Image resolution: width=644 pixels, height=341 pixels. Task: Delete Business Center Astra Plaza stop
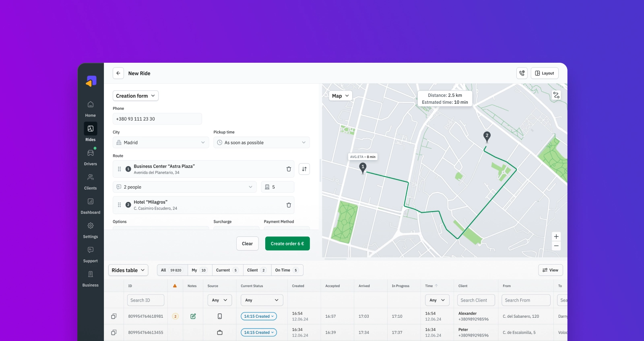(x=289, y=169)
